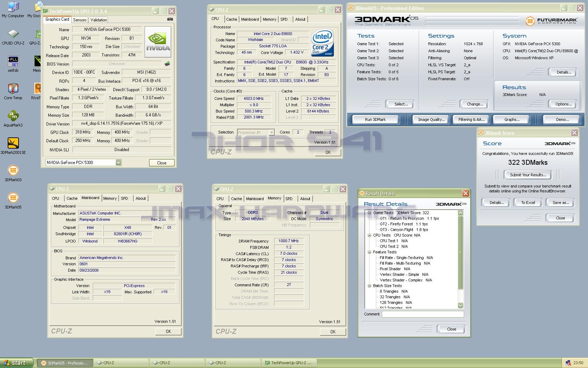Export score To Excel

(x=528, y=203)
